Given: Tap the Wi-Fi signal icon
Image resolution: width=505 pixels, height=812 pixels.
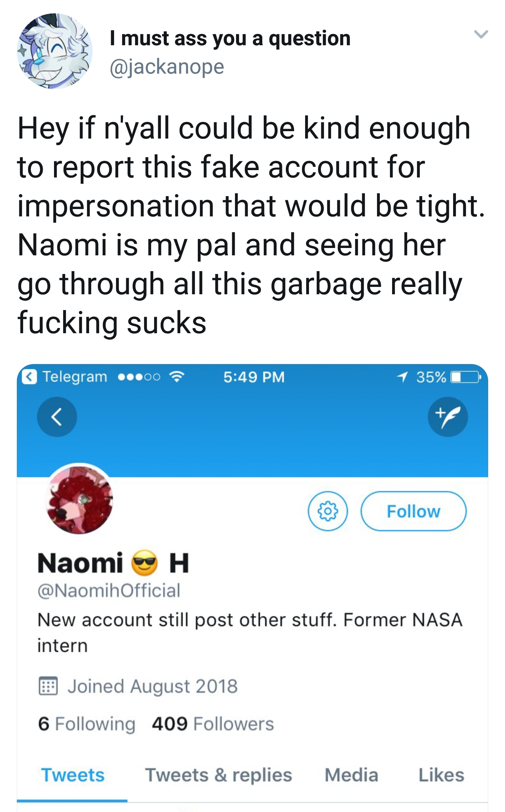Looking at the screenshot, I should click(176, 377).
